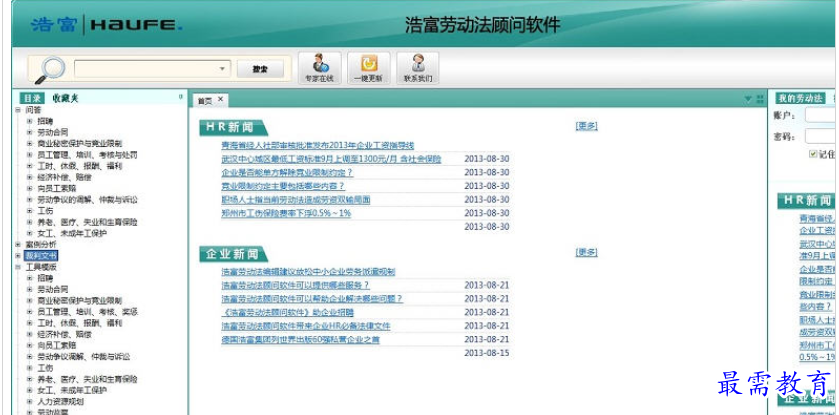The height and width of the screenshot is (415, 839).
Task: Select 劳动合同 under the 工具模板 node
Action: tap(52, 289)
